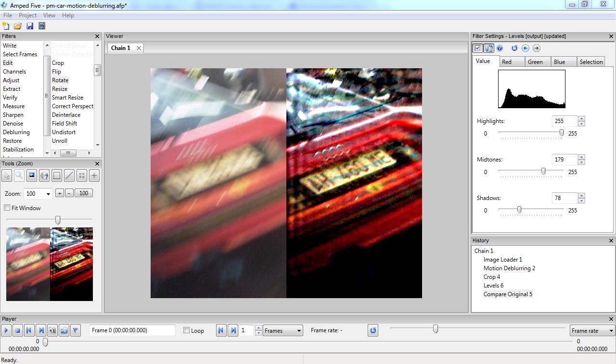Screen dimensions: 616x364
Task: Click the save project icon
Action: click(30, 26)
